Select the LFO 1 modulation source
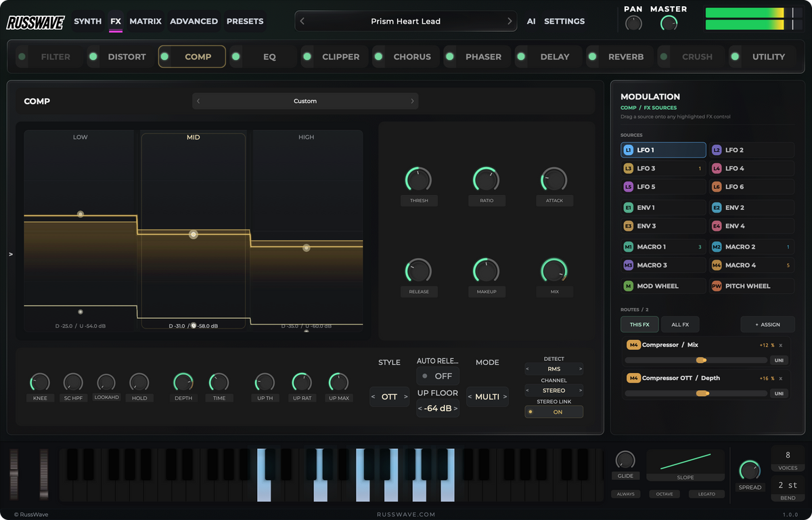This screenshot has width=812, height=520. click(x=663, y=150)
